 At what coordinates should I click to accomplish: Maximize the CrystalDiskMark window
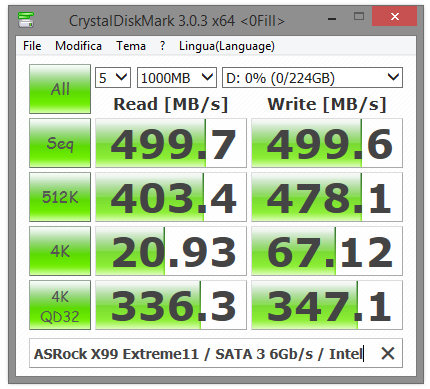(359, 16)
